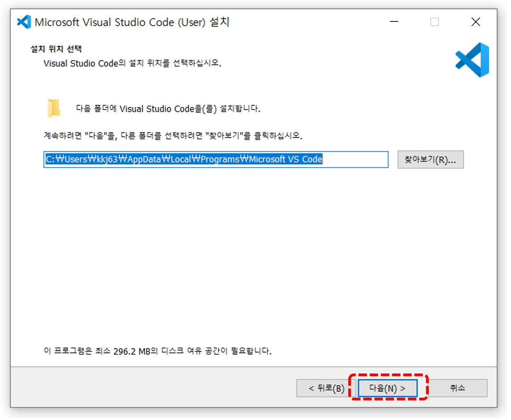The image size is (511, 420).
Task: Click the VS Code icon in title bar
Action: pyautogui.click(x=24, y=22)
